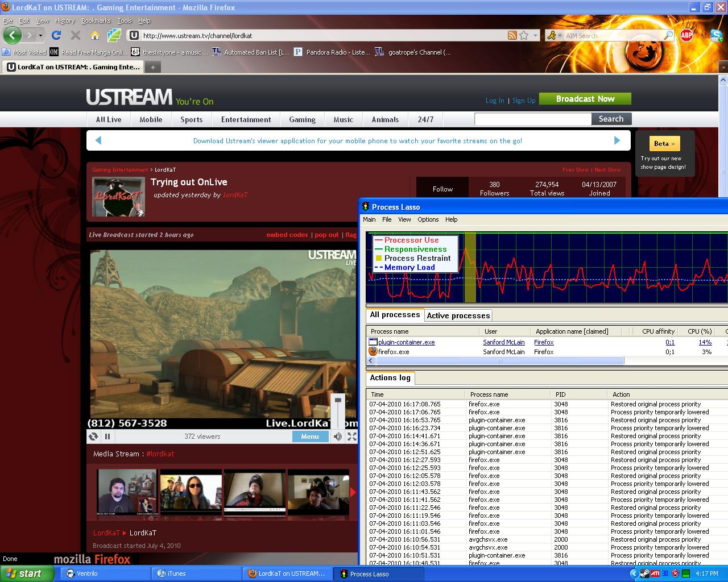Open the Gaming category in Ustream nav

point(302,119)
